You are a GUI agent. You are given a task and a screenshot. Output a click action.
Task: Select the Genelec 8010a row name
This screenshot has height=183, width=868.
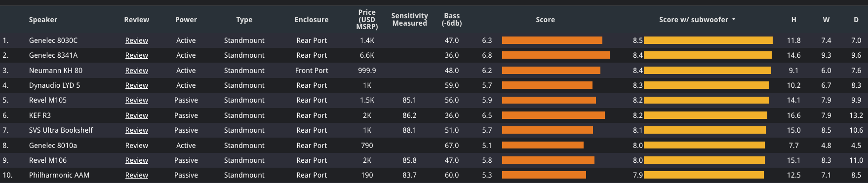tap(53, 146)
